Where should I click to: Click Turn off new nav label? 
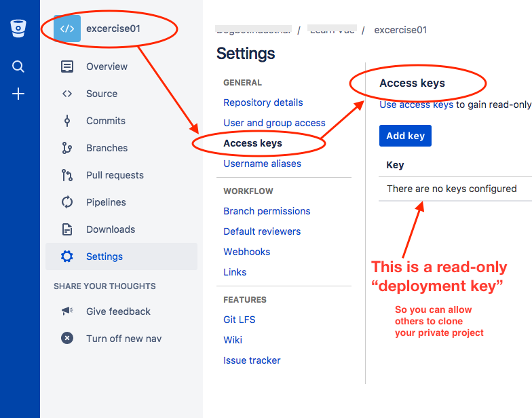pos(123,339)
